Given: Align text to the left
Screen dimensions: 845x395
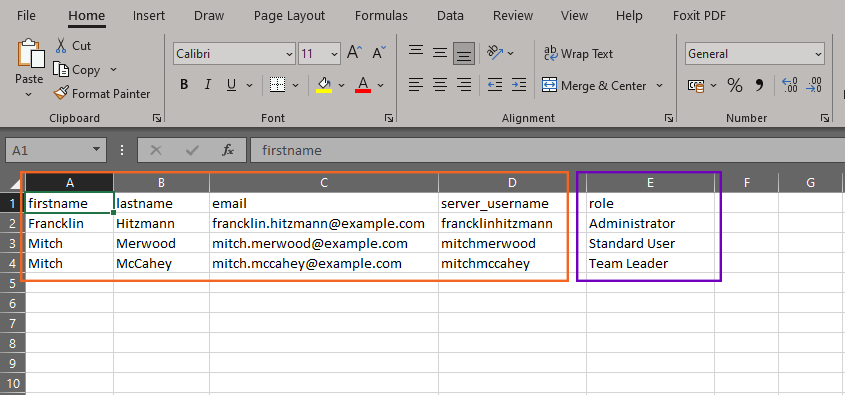Looking at the screenshot, I should [415, 85].
